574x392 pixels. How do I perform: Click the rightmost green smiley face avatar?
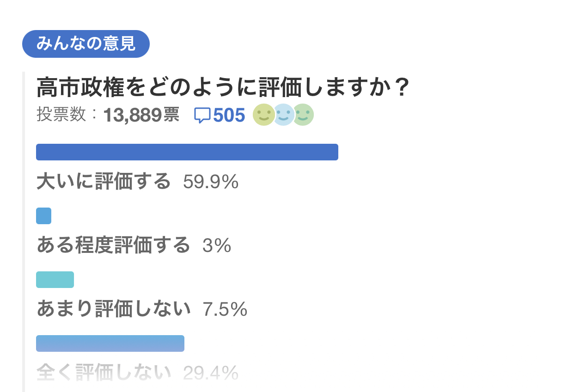click(x=304, y=115)
